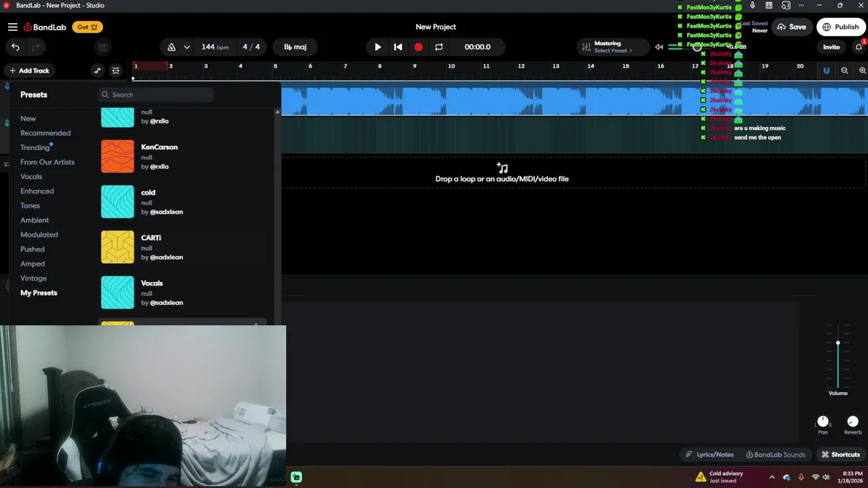Click bar 9 on timeline ruler
868x488 pixels.
point(414,66)
